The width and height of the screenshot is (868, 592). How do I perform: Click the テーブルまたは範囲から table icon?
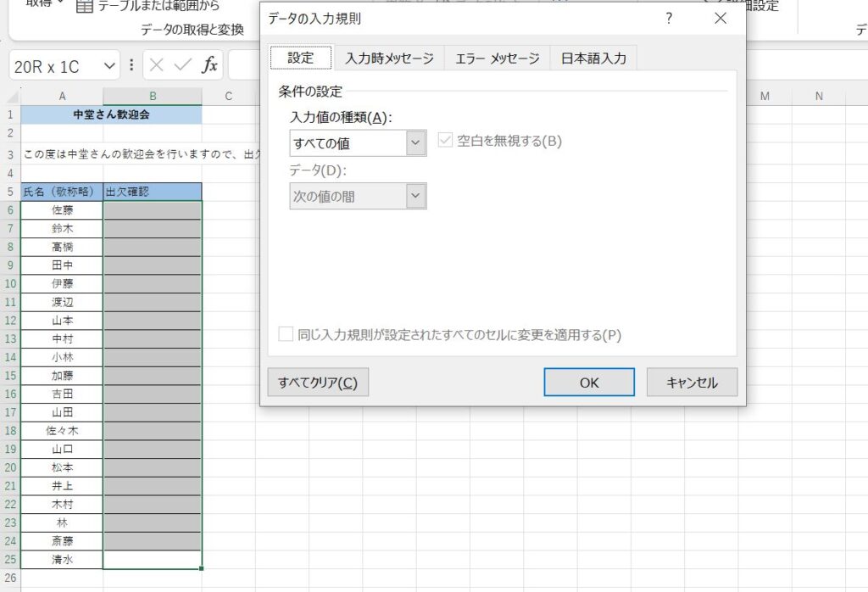(x=85, y=6)
